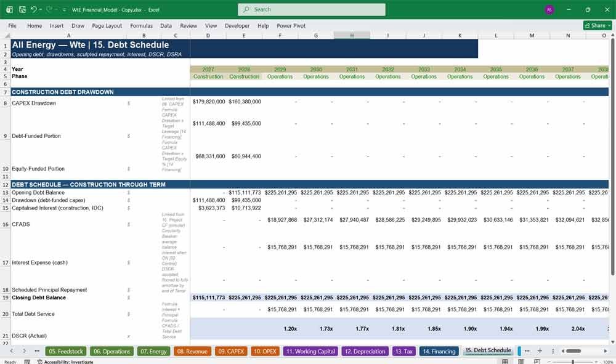Open the Review ribbon tab
This screenshot has height=364, width=616.
click(x=188, y=25)
